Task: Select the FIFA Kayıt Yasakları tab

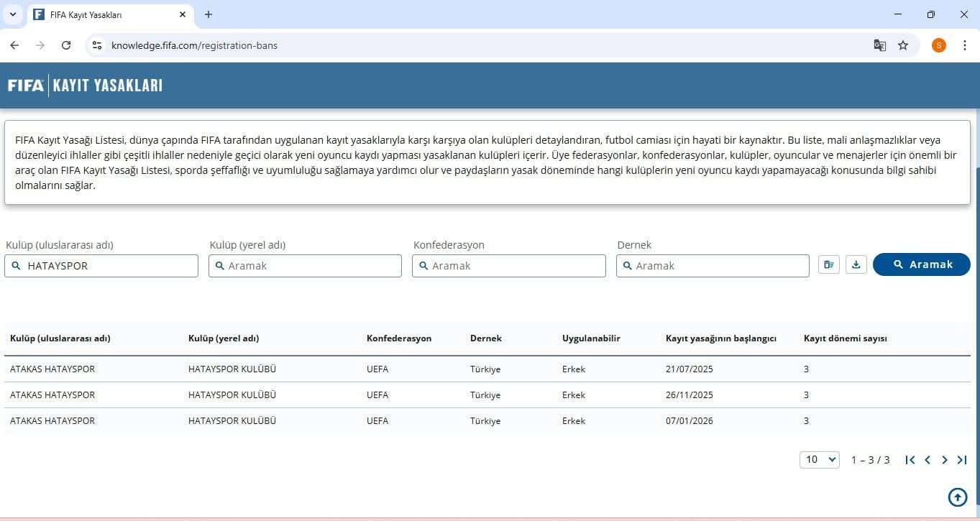Action: pos(108,14)
